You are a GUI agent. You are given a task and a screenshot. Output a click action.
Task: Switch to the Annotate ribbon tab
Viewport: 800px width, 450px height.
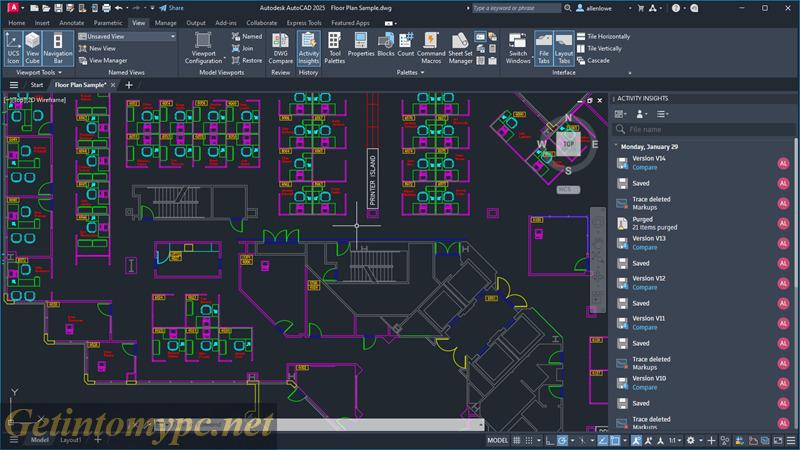click(x=71, y=23)
